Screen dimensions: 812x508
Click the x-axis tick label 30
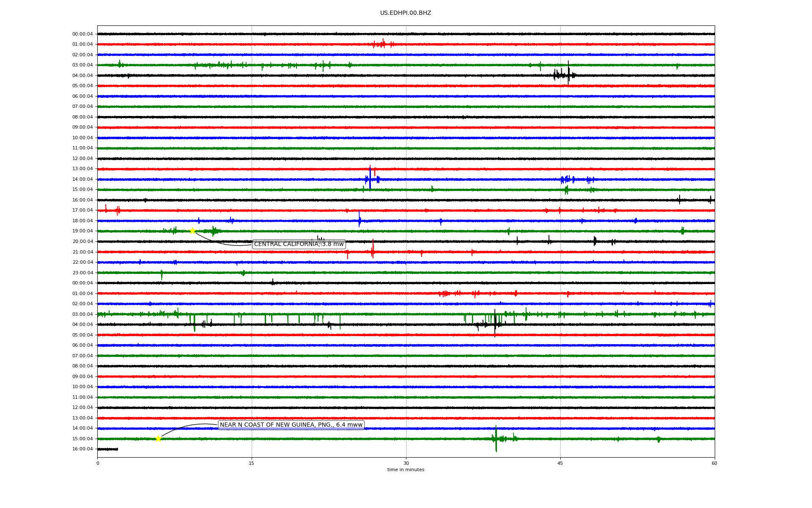406,463
